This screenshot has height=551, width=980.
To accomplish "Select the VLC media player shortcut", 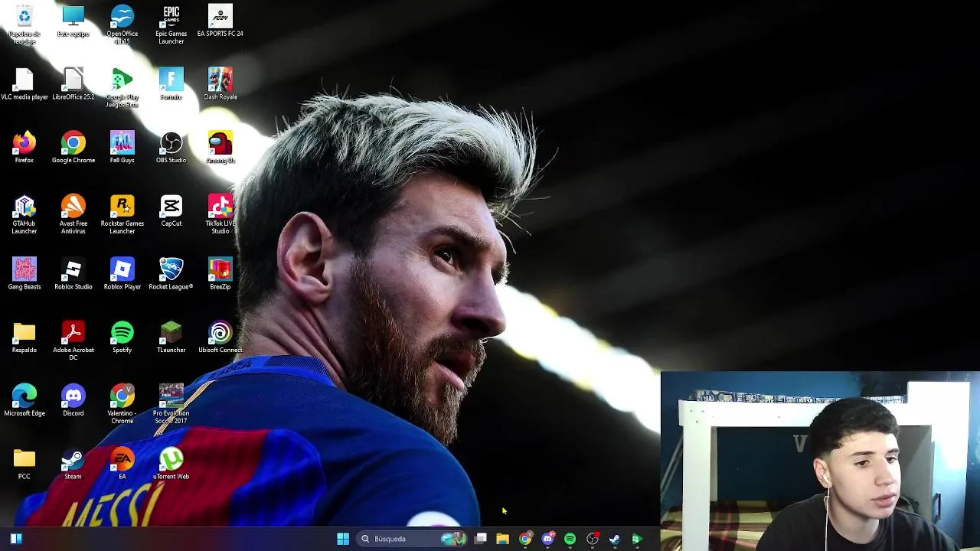I will tap(24, 84).
